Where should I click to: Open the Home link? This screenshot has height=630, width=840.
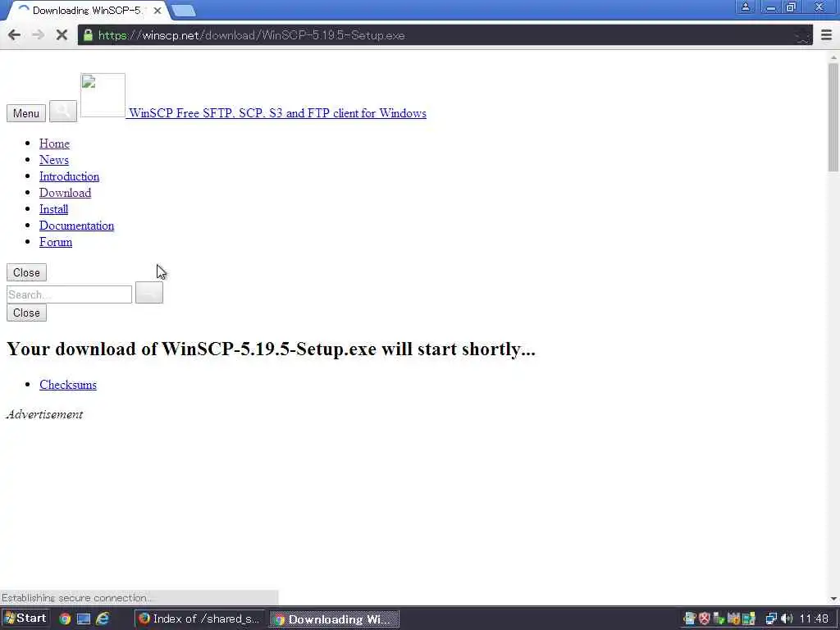click(54, 144)
